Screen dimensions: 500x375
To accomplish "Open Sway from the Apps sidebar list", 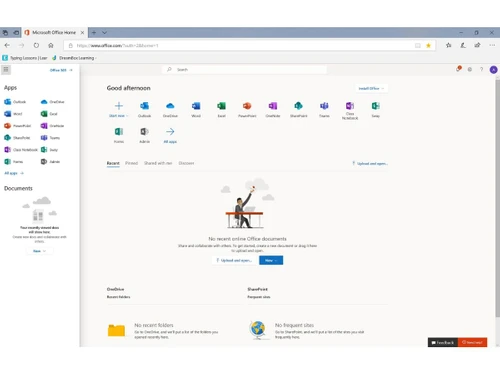I will click(49, 150).
